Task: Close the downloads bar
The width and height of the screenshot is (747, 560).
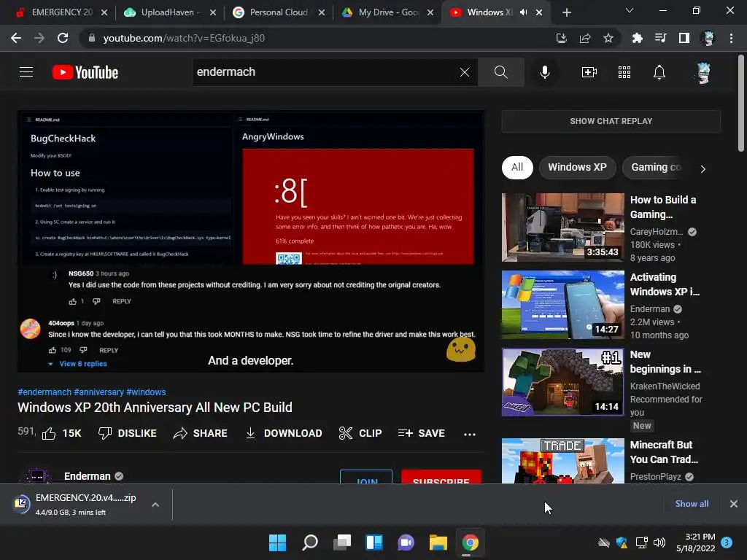Action: pos(734,504)
